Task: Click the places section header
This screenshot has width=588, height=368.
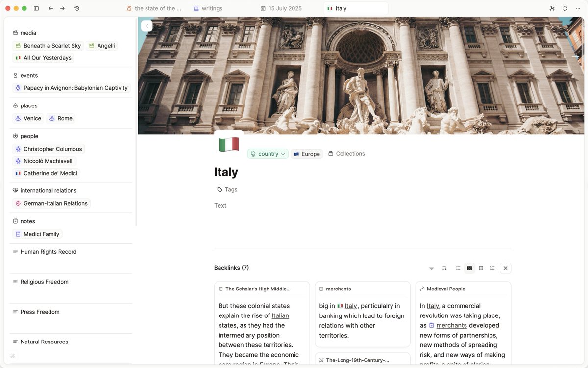Action: click(25, 105)
